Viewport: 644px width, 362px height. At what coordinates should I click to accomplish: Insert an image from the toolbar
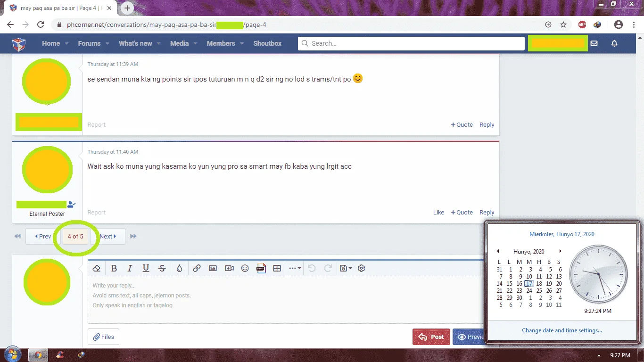click(213, 268)
